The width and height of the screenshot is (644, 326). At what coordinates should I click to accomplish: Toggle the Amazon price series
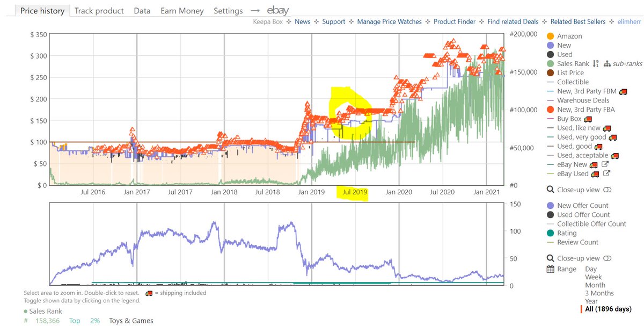click(565, 36)
